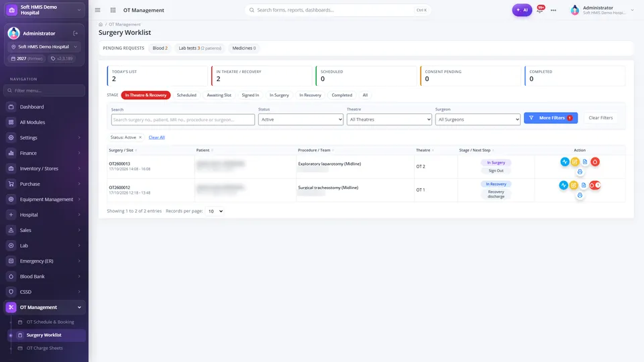Screen dimensions: 644x362
Task: Focus the surgery search input field
Action: (182, 120)
